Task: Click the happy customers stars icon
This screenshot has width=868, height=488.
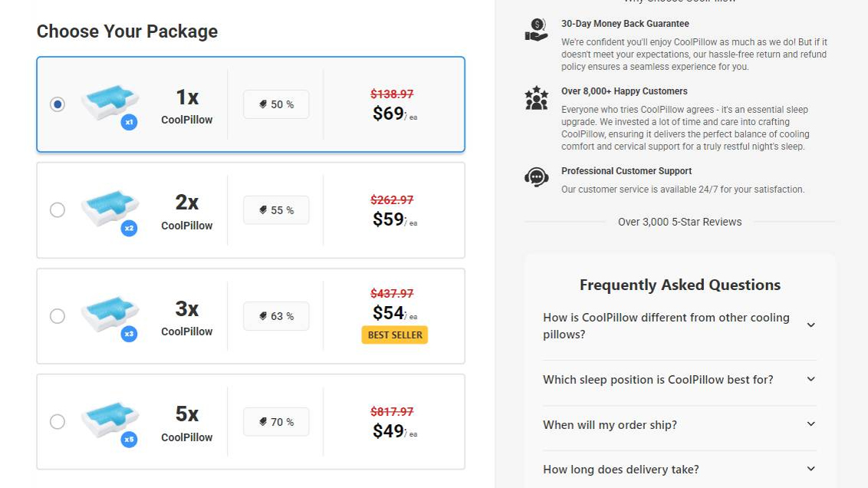Action: coord(536,98)
